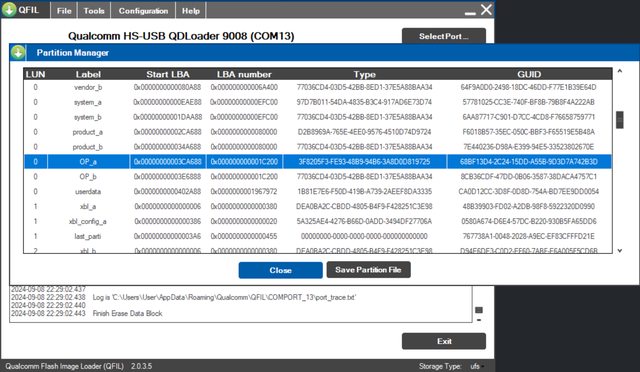Click the Exit button
The image size is (640, 372).
[444, 341]
